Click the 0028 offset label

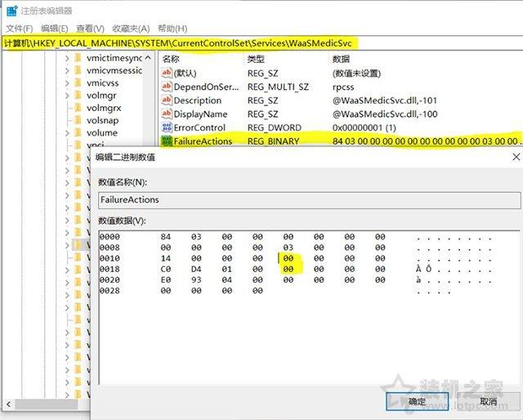(110, 291)
